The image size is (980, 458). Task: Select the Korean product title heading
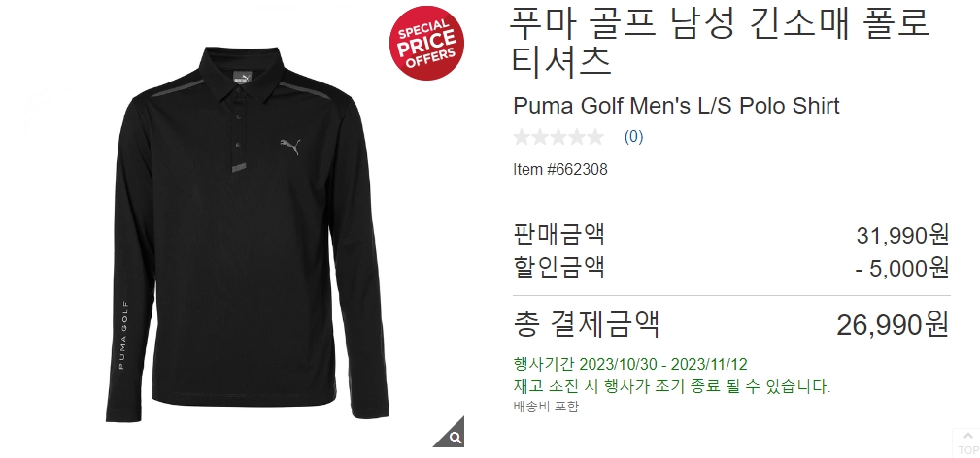[x=722, y=41]
